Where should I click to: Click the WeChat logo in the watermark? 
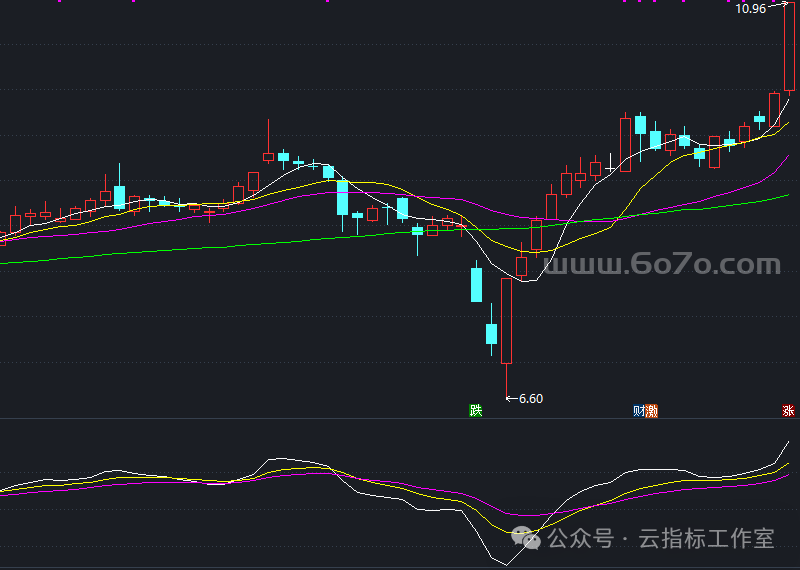point(528,539)
